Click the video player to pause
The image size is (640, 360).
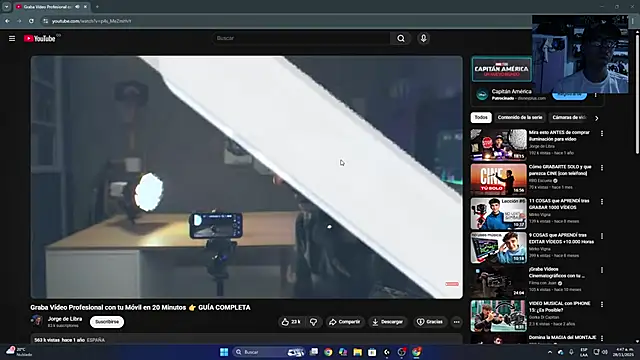pos(247,177)
